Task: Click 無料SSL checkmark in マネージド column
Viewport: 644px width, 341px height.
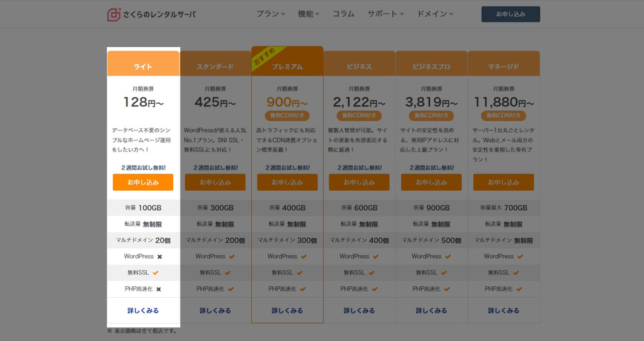Action: (x=516, y=273)
